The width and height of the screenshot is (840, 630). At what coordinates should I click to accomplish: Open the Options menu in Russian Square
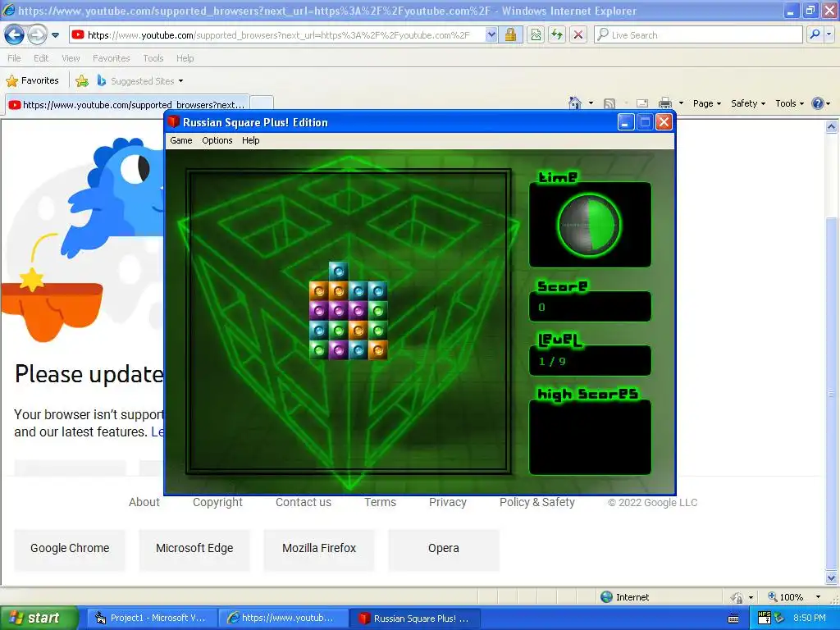coord(217,140)
